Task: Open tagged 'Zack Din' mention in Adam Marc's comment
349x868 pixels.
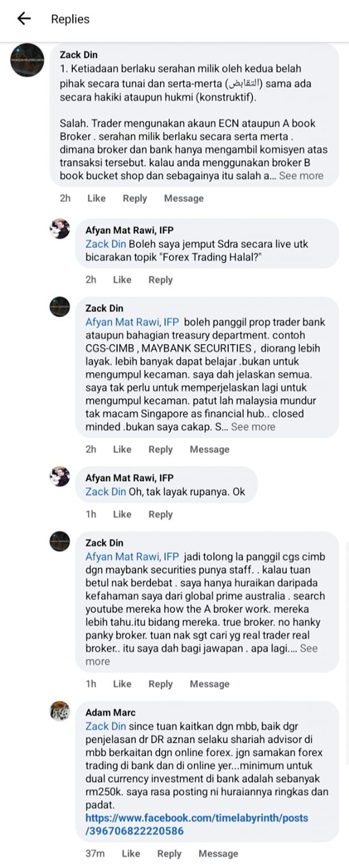Action: (106, 726)
